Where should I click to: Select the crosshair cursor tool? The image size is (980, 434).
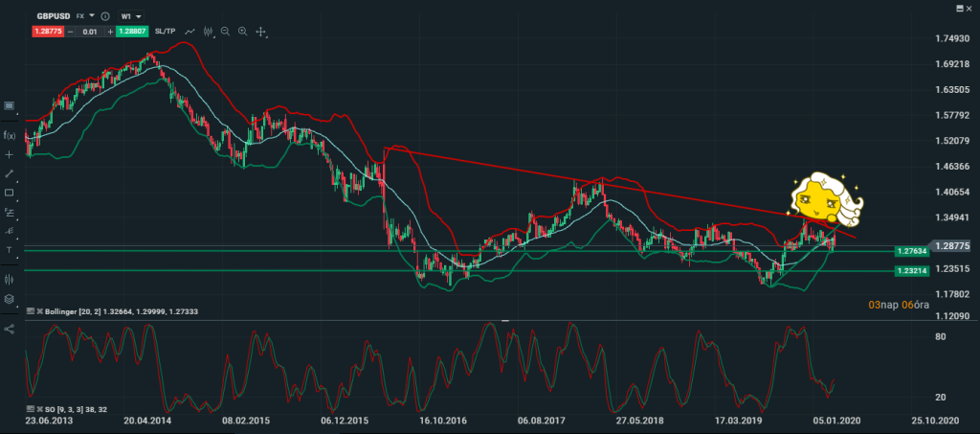(x=9, y=154)
